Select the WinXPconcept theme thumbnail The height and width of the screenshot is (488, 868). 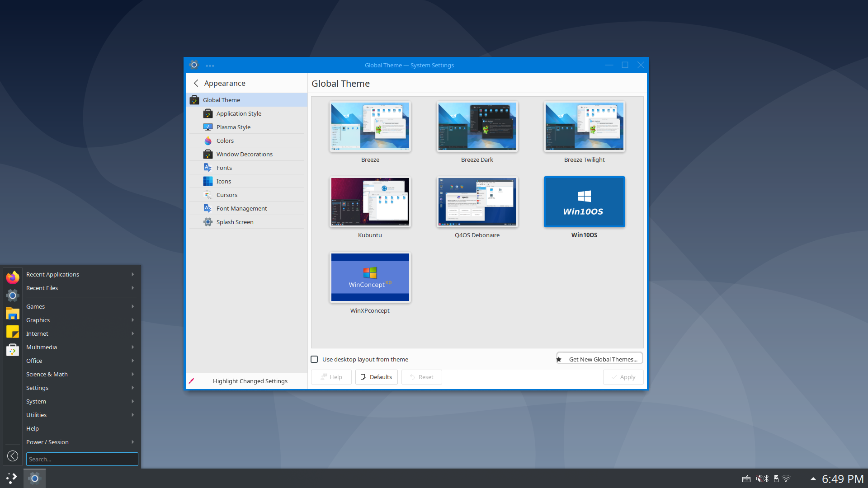pos(370,277)
